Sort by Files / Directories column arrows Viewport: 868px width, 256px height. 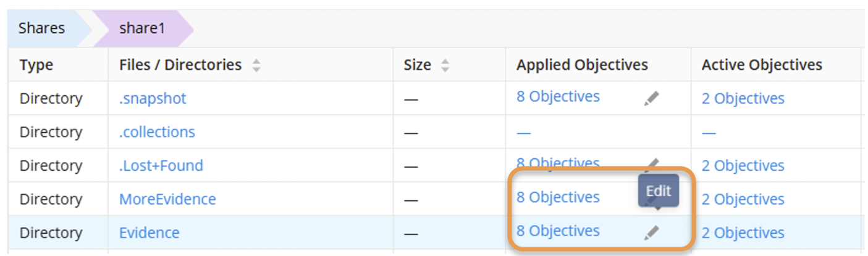tap(256, 65)
